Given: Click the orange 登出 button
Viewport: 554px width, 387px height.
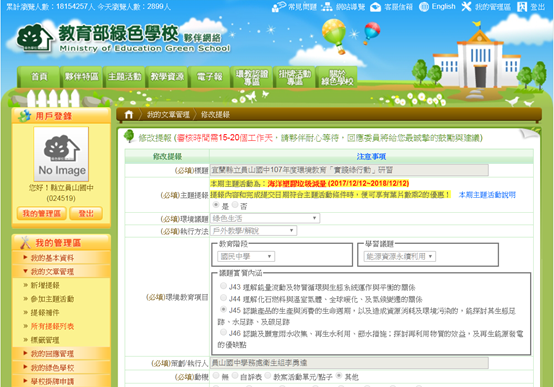Looking at the screenshot, I should pos(86,213).
